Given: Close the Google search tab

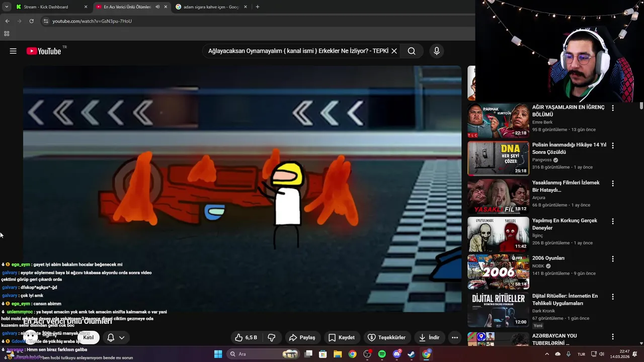Looking at the screenshot, I should [x=246, y=7].
